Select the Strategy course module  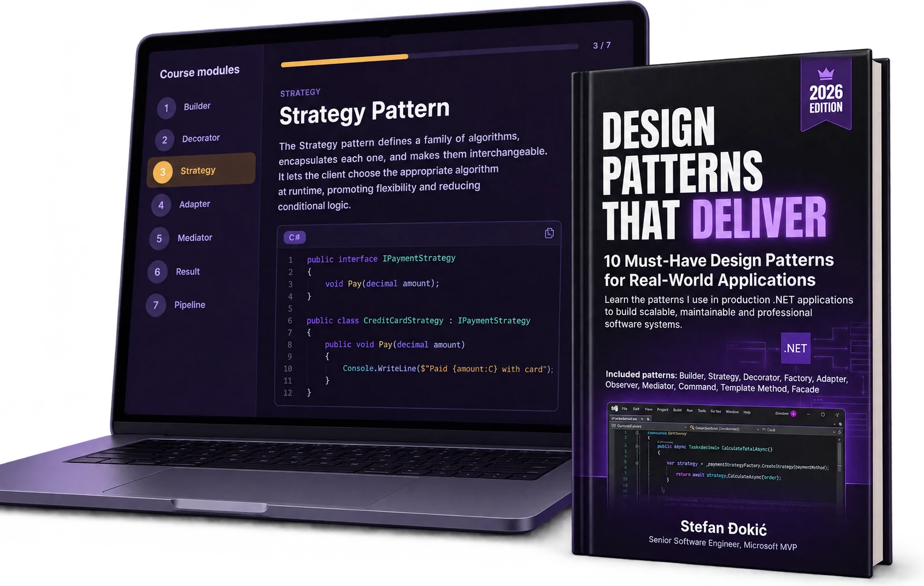tap(201, 170)
